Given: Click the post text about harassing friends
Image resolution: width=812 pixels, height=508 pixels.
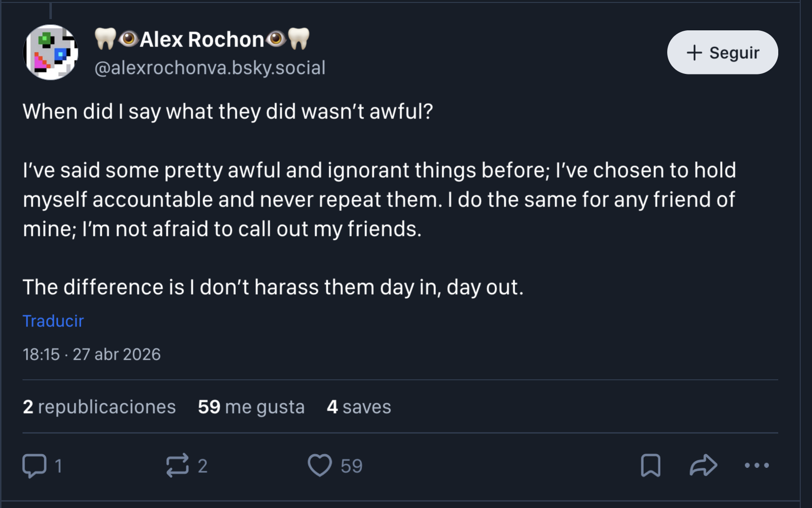Looking at the screenshot, I should click(273, 287).
